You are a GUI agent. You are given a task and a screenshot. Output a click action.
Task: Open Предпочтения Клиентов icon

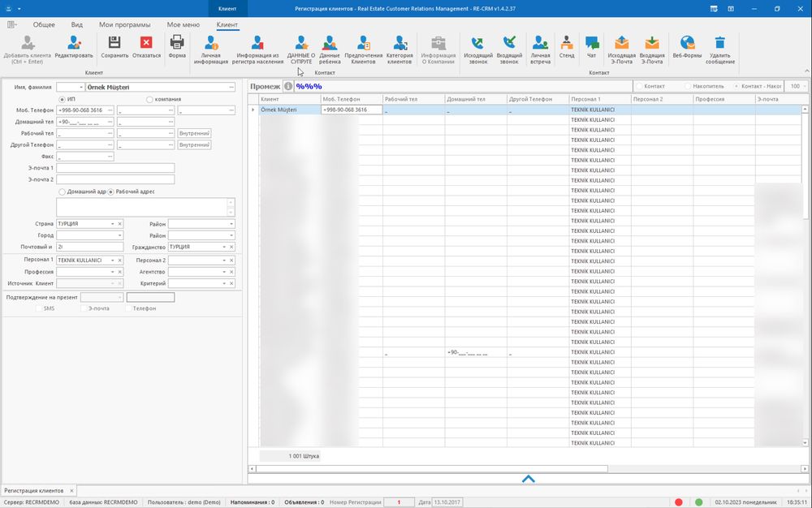363,43
